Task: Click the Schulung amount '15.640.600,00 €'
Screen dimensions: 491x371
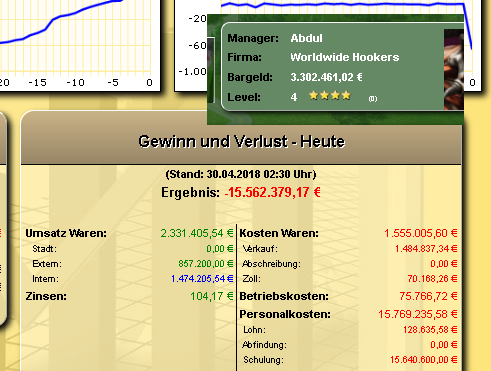Action: 424,360
